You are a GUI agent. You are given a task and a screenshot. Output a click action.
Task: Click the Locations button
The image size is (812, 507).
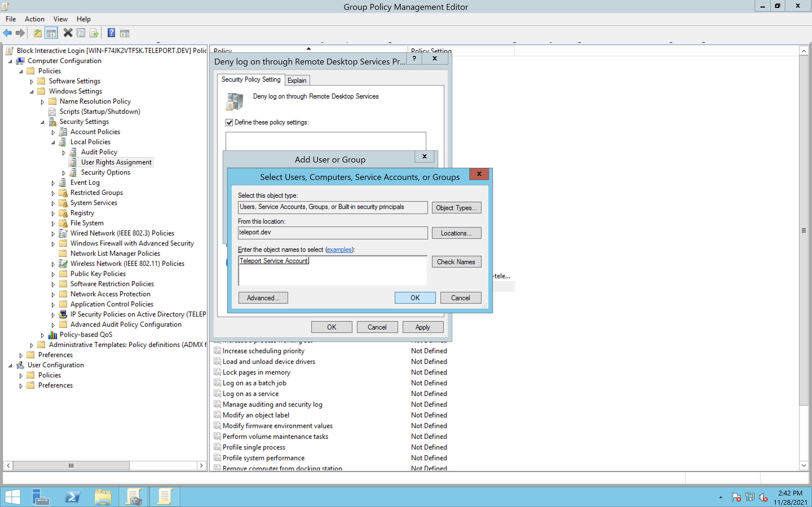[x=456, y=232]
